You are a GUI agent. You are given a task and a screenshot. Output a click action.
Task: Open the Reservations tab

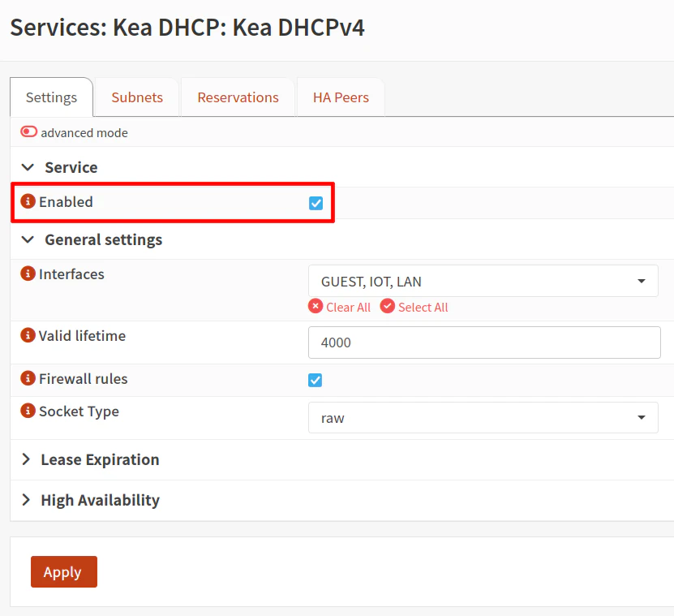238,97
